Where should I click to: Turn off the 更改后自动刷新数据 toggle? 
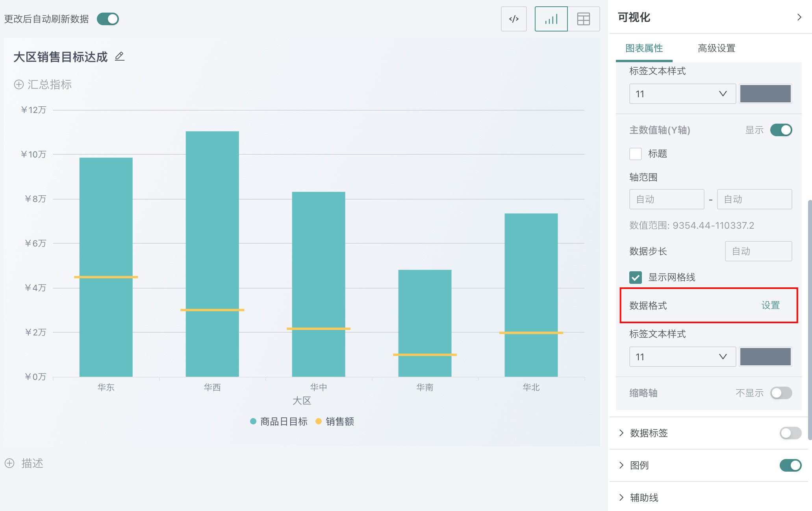108,19
